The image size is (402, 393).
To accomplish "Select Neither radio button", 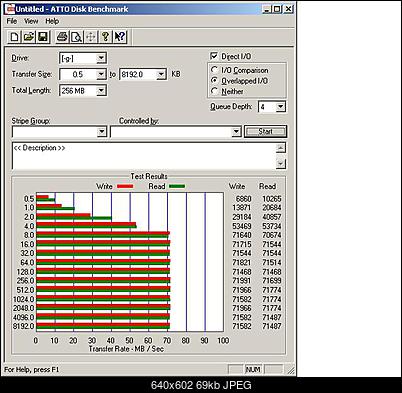I will (215, 91).
